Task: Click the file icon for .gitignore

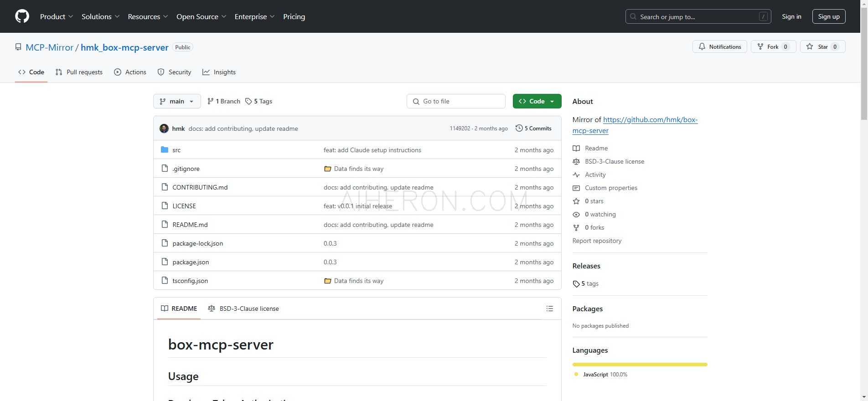Action: [165, 168]
